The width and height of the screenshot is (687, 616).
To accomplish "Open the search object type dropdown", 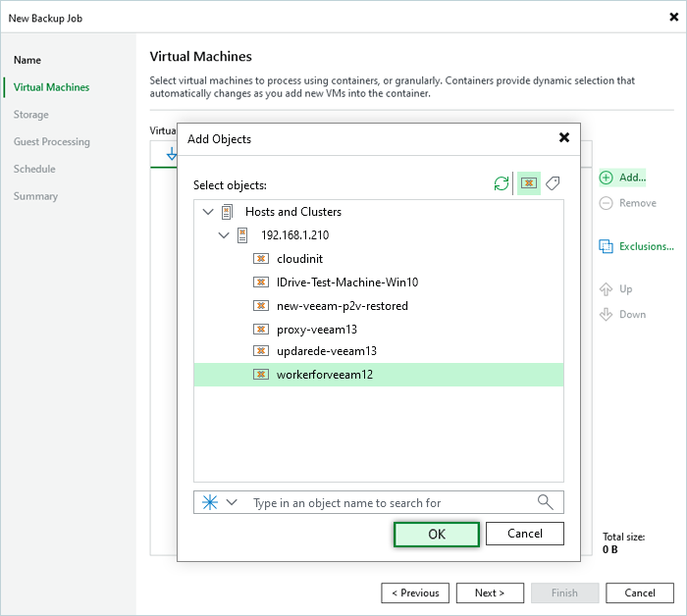I will [x=232, y=502].
